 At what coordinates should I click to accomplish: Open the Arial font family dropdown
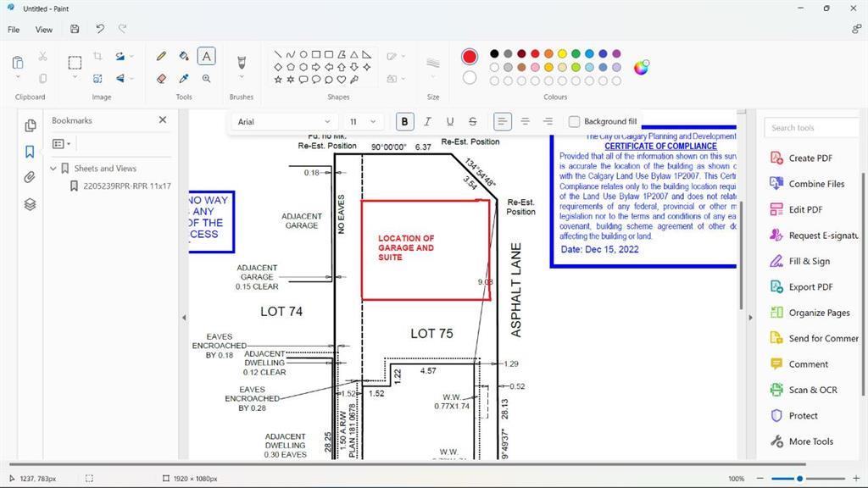coord(284,122)
